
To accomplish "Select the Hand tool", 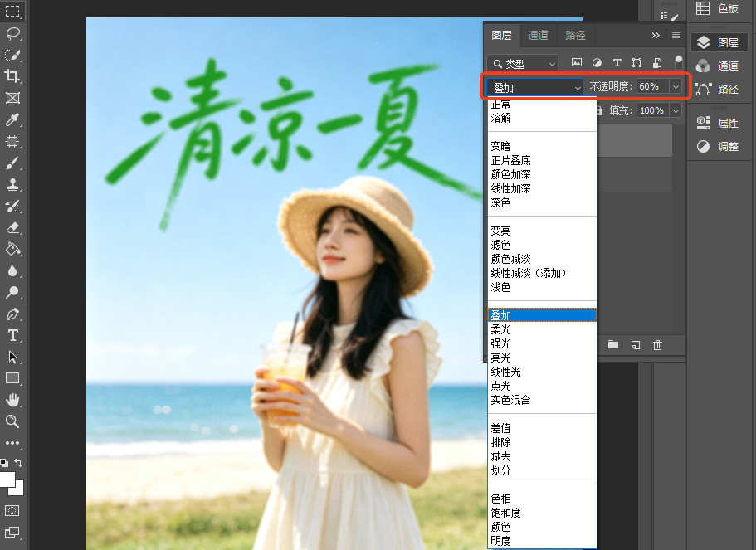I will pyautogui.click(x=12, y=400).
